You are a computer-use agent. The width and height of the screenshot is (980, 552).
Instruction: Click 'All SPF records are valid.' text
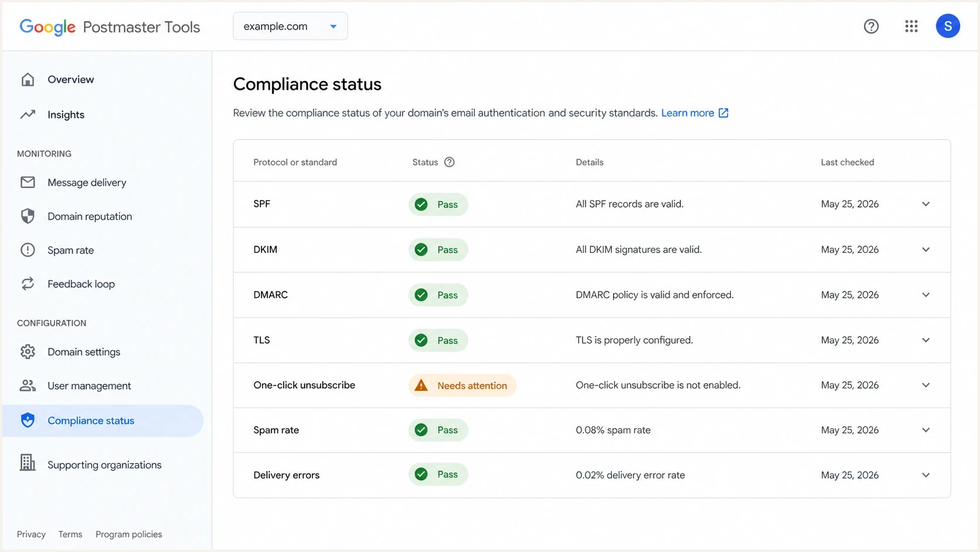point(629,204)
